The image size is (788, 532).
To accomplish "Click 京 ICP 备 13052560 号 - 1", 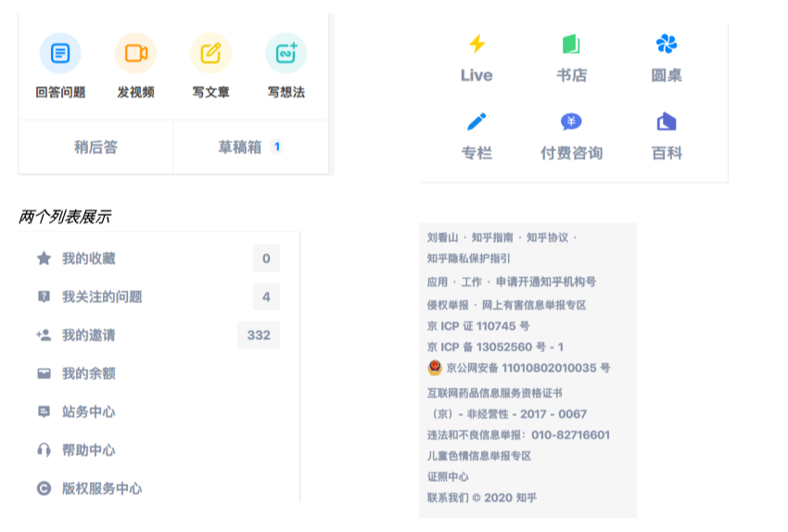I will (x=496, y=348).
